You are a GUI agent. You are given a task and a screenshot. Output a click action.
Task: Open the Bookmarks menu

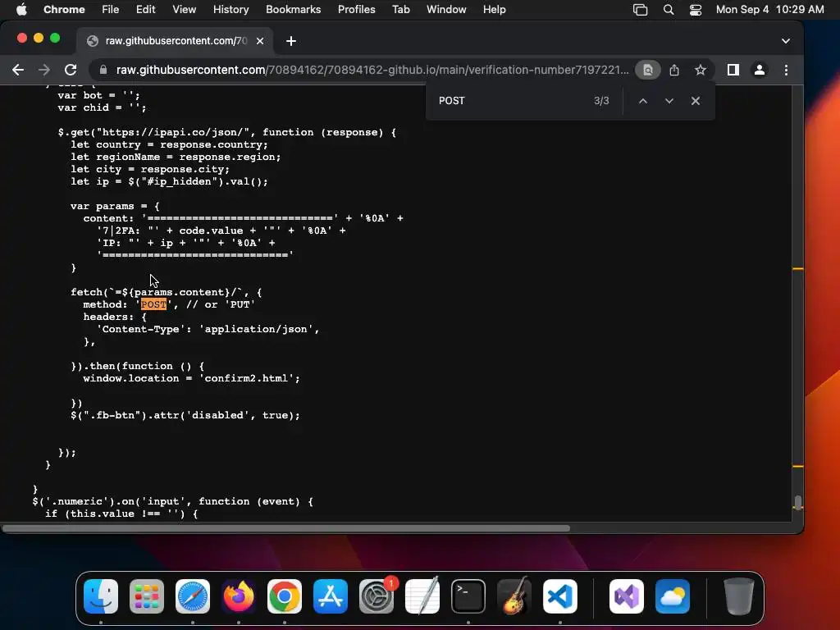[x=293, y=10]
